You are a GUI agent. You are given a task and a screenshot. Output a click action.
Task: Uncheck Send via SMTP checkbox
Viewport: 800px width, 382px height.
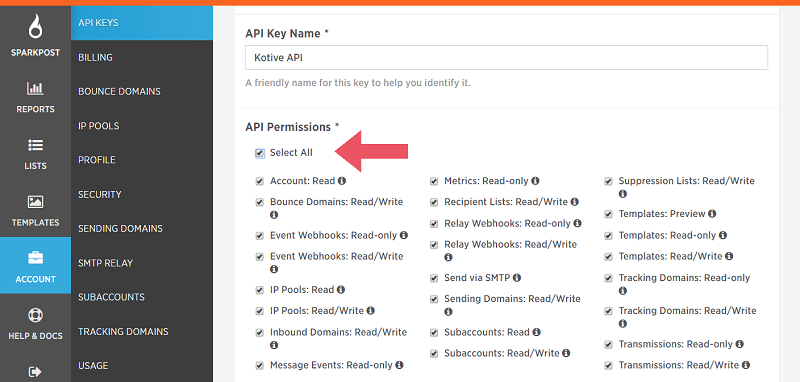click(x=434, y=278)
